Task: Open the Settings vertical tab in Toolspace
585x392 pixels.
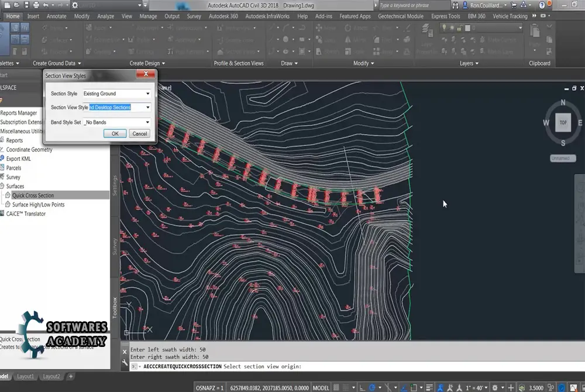Action: [x=115, y=185]
